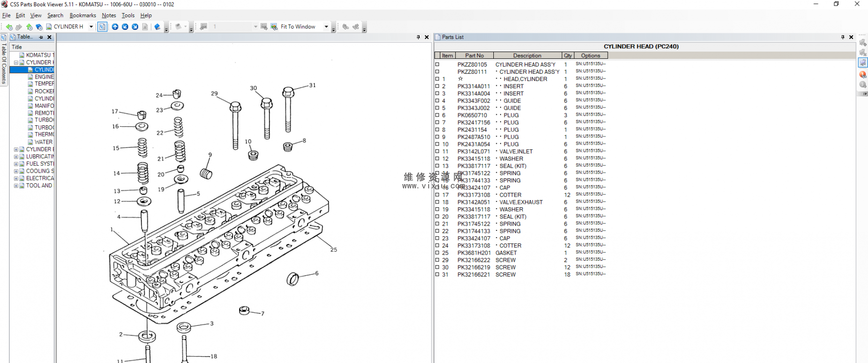Check the box for item 29 SCREW PK32166222
The image size is (868, 363).
pyautogui.click(x=437, y=260)
